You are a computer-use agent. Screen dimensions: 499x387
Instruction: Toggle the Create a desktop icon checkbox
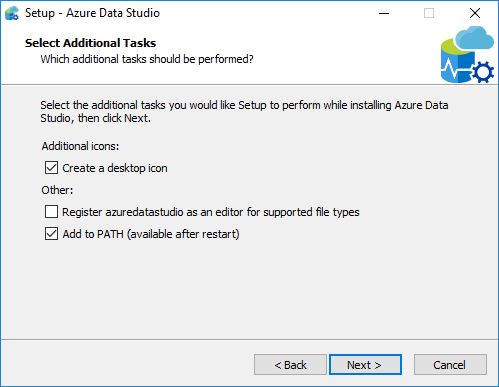tap(51, 168)
